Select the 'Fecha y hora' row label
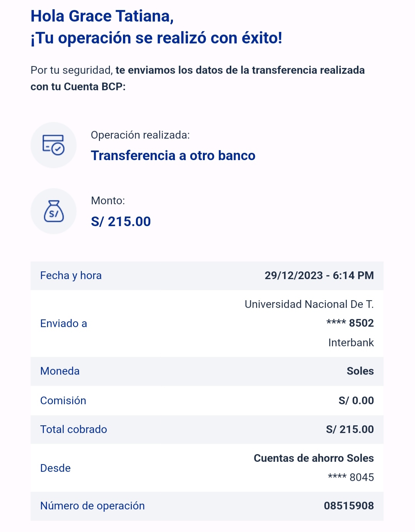 [x=71, y=276]
